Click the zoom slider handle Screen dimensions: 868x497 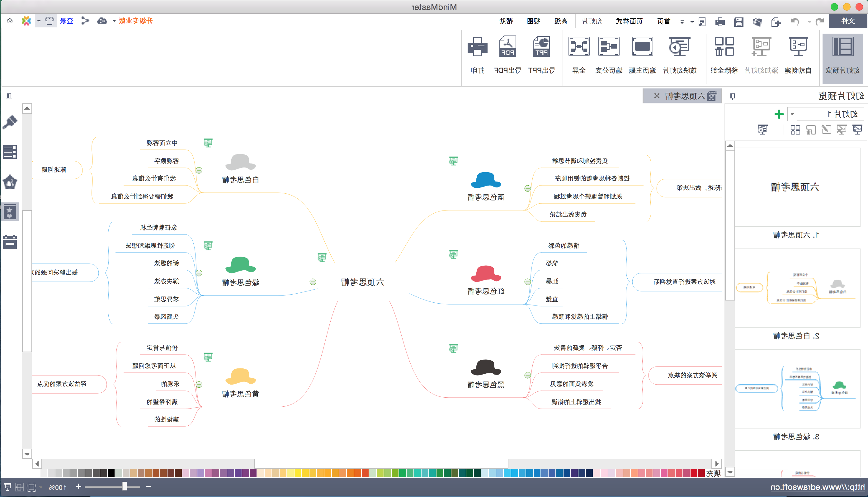point(125,486)
